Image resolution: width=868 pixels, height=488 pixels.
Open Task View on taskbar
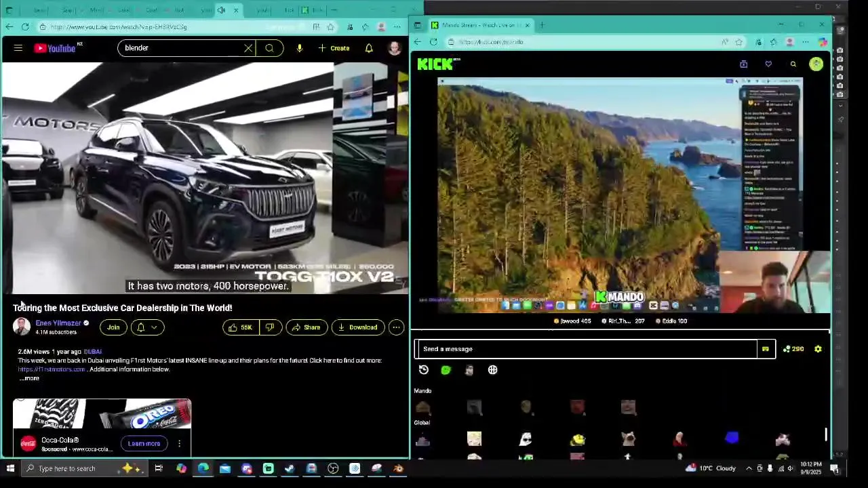click(159, 468)
